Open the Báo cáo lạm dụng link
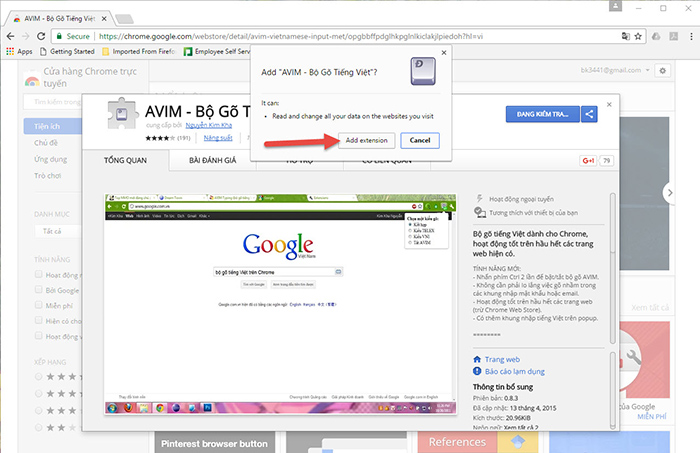Image resolution: width=700 pixels, height=453 pixels. coord(515,371)
